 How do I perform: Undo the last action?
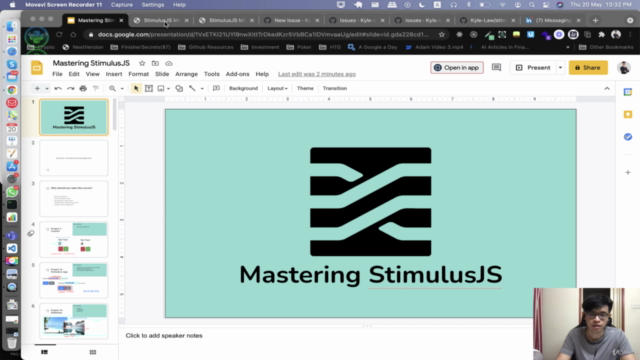tap(58, 88)
